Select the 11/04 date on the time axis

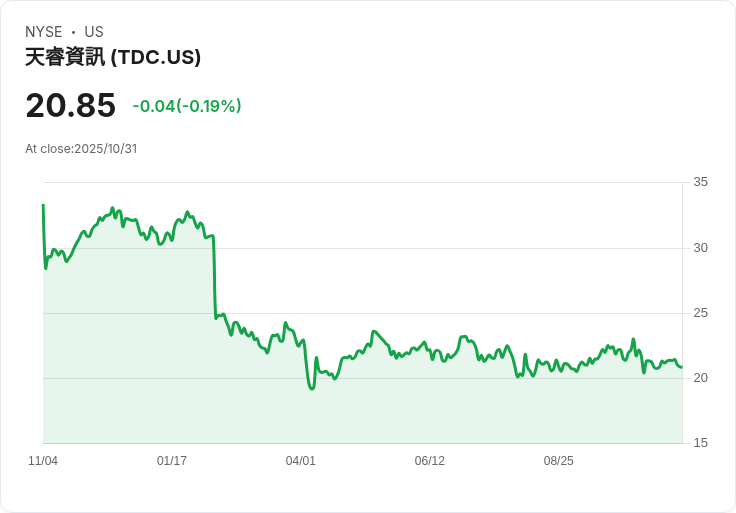tap(43, 461)
